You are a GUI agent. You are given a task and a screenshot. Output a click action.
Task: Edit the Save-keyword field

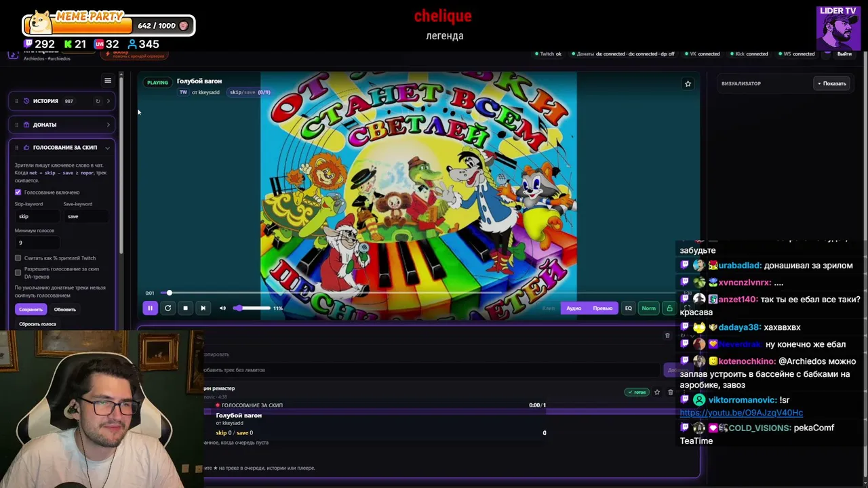point(85,216)
